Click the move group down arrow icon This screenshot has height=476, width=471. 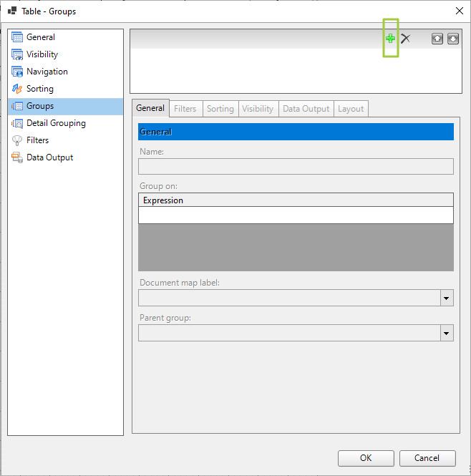click(452, 39)
